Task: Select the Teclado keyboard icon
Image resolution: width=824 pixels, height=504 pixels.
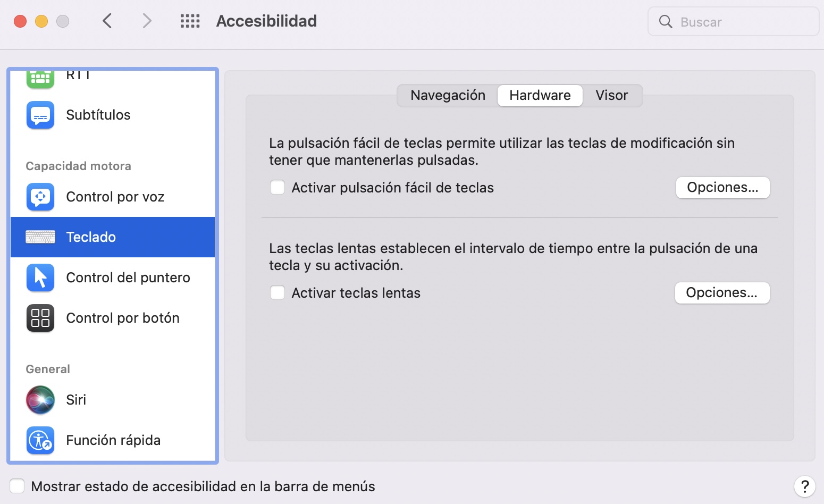Action: pyautogui.click(x=40, y=237)
